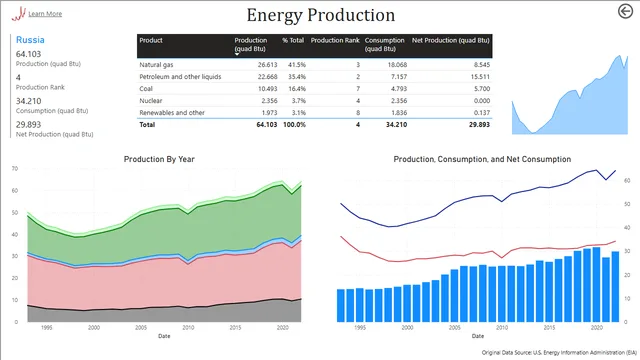Click Natural gas percentage 41.5%
This screenshot has height=360, width=640.
(x=297, y=64)
